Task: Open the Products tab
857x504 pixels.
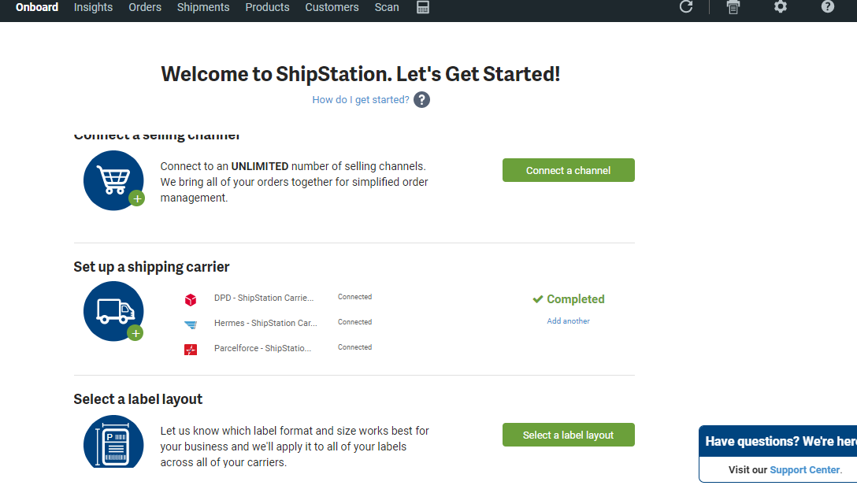Action: tap(267, 7)
